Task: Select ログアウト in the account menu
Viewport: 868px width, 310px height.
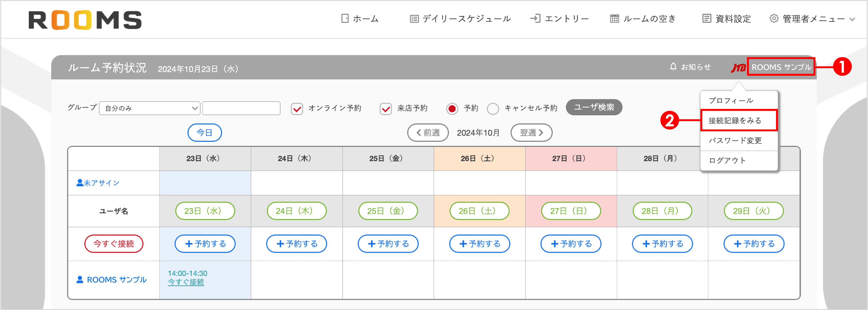Action: (x=728, y=161)
